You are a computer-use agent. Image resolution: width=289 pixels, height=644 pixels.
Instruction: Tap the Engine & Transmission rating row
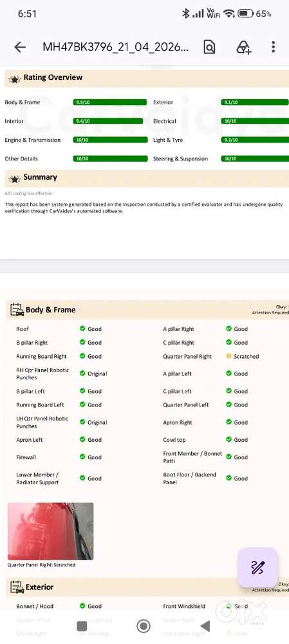[x=76, y=140]
